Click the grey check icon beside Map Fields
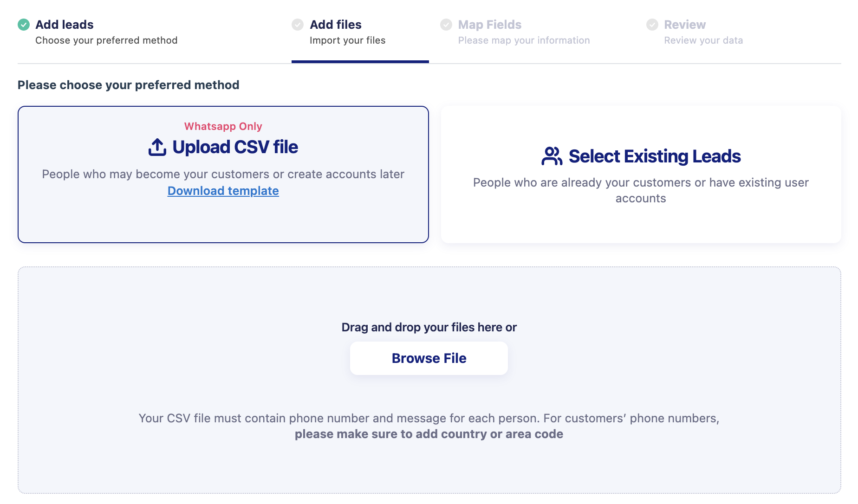The image size is (858, 504). pyautogui.click(x=446, y=25)
